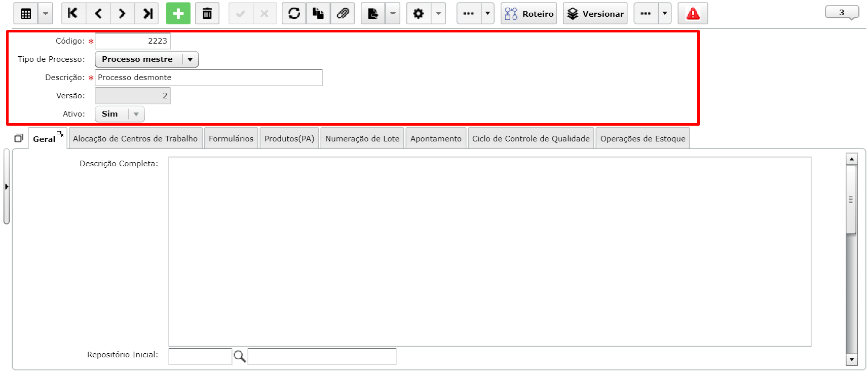Go to the first record

tap(73, 14)
